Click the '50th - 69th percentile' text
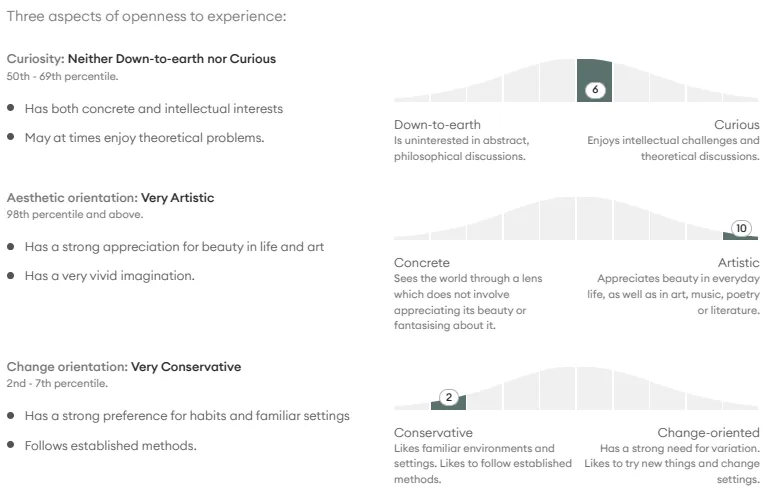771x503 pixels. pos(62,76)
